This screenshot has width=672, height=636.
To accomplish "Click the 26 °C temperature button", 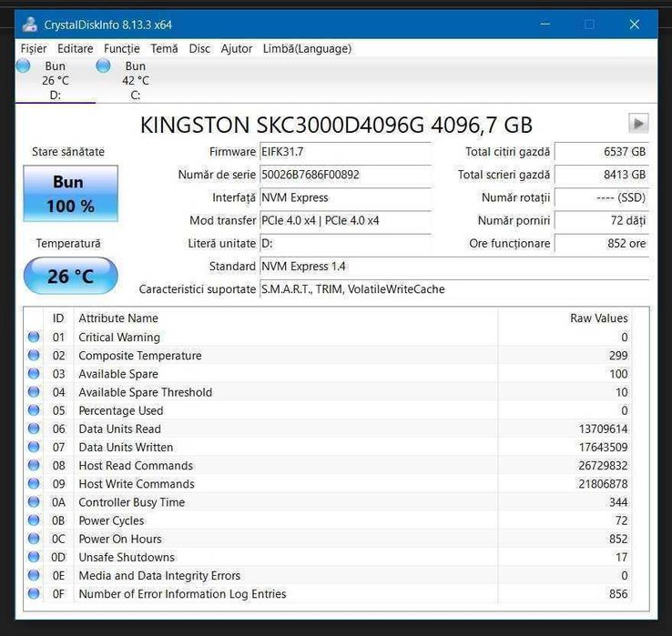I will pyautogui.click(x=71, y=276).
